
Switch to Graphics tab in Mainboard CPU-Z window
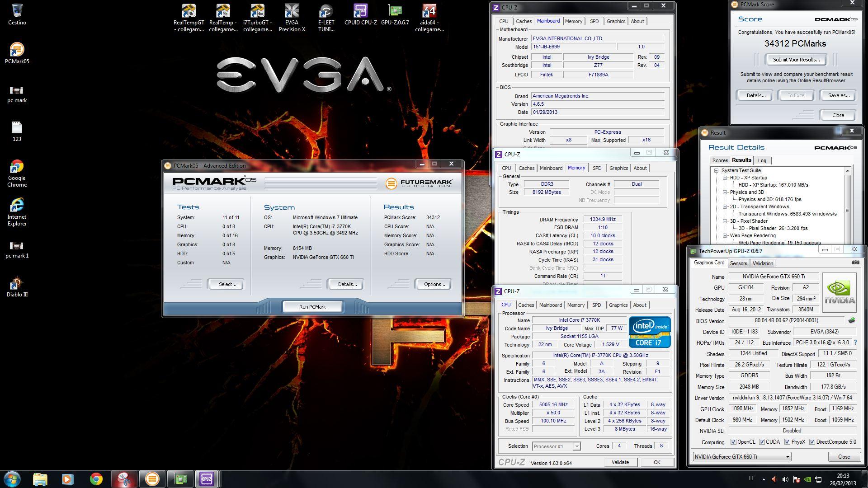616,21
